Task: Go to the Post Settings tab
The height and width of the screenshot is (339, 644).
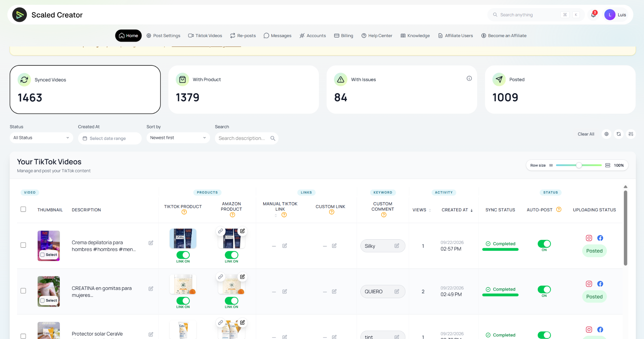Action: pos(164,36)
